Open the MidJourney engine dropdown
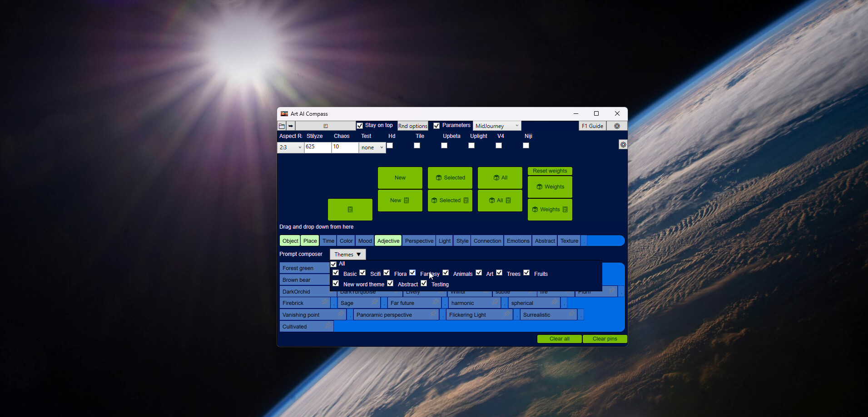 [517, 125]
